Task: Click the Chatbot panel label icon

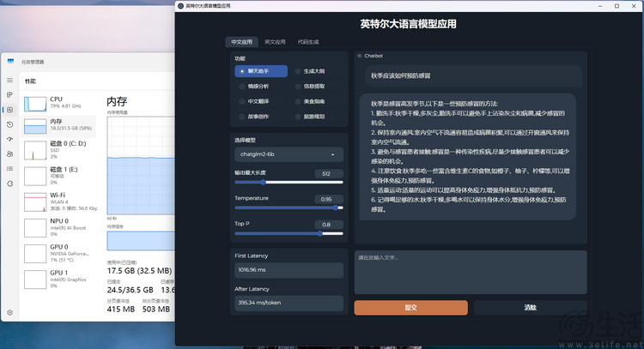Action: tap(360, 56)
